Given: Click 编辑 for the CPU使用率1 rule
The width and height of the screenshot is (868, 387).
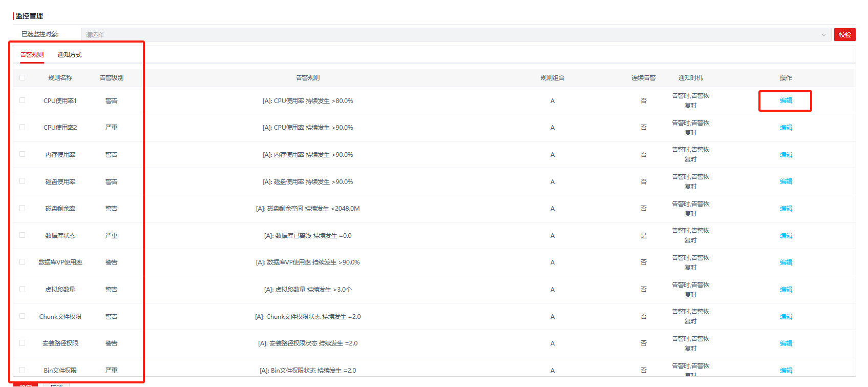Looking at the screenshot, I should coord(786,100).
